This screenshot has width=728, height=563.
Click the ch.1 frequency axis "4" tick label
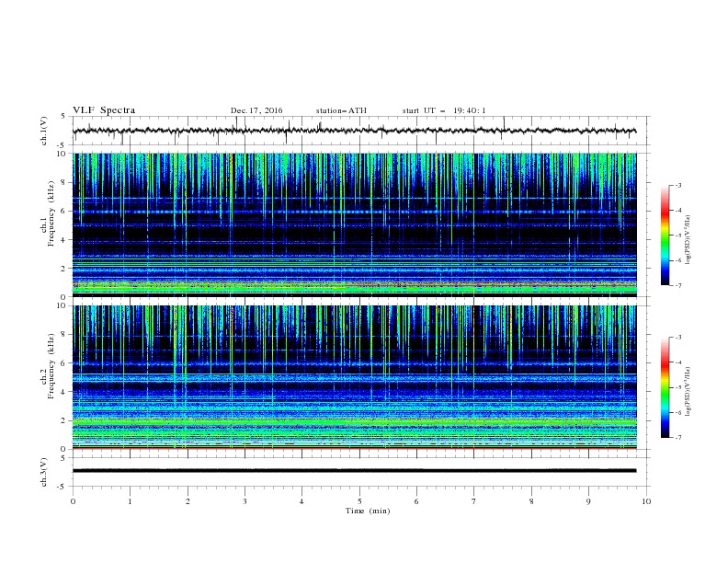pyautogui.click(x=63, y=240)
